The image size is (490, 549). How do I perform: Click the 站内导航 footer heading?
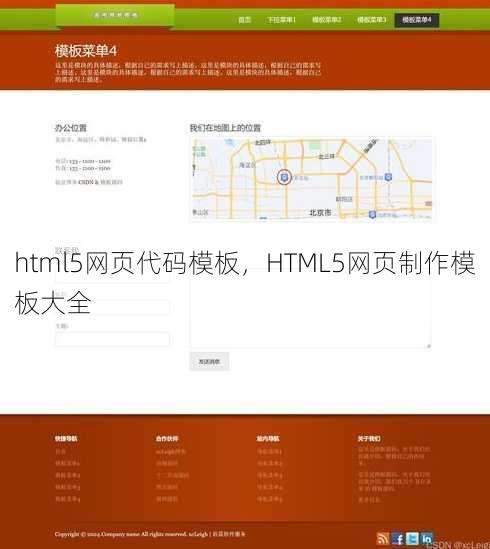(268, 438)
